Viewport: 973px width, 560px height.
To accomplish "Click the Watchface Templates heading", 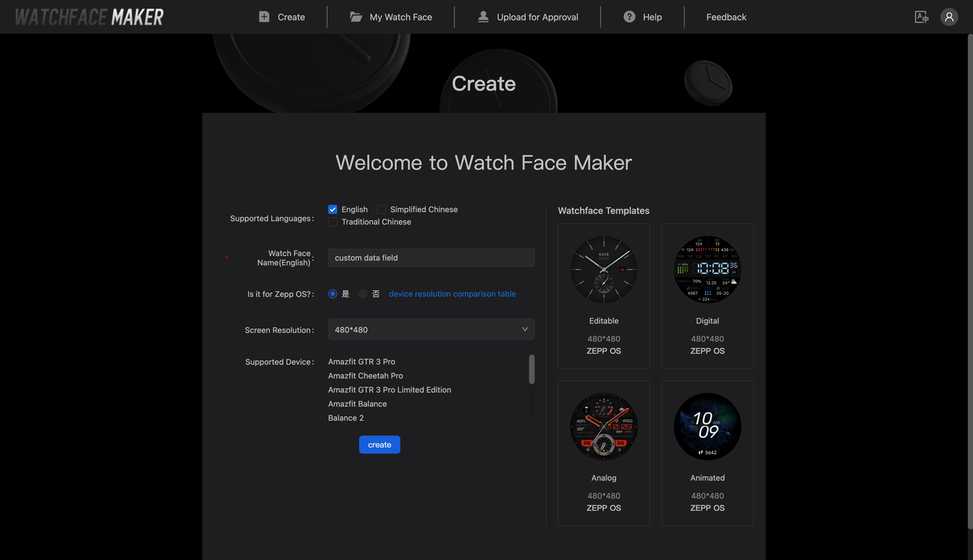I will pyautogui.click(x=604, y=210).
